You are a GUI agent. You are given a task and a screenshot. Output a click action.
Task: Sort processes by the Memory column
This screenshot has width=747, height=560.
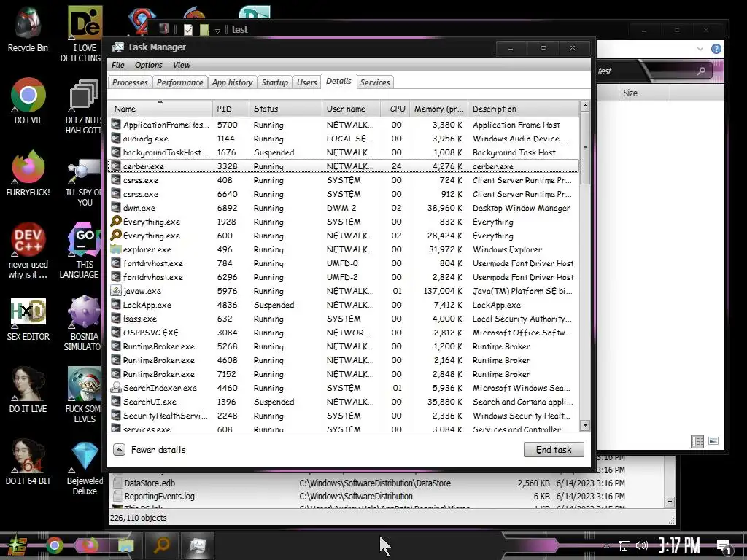[x=438, y=109]
